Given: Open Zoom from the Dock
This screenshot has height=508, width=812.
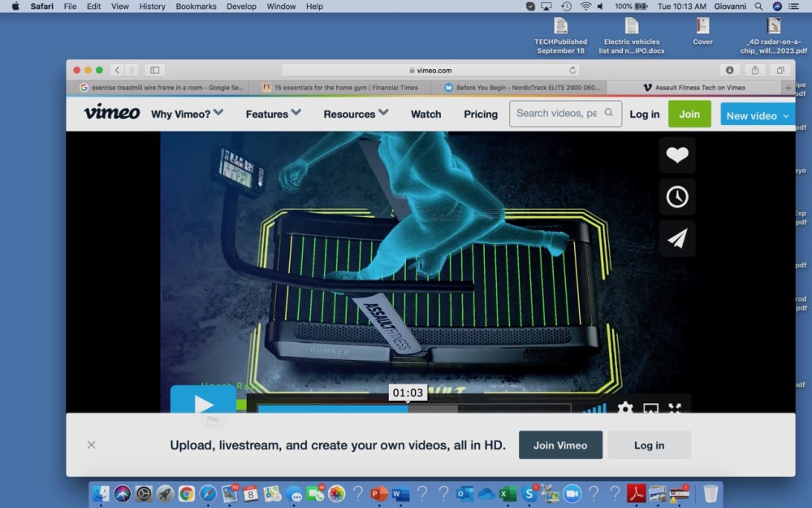Looking at the screenshot, I should (x=572, y=493).
